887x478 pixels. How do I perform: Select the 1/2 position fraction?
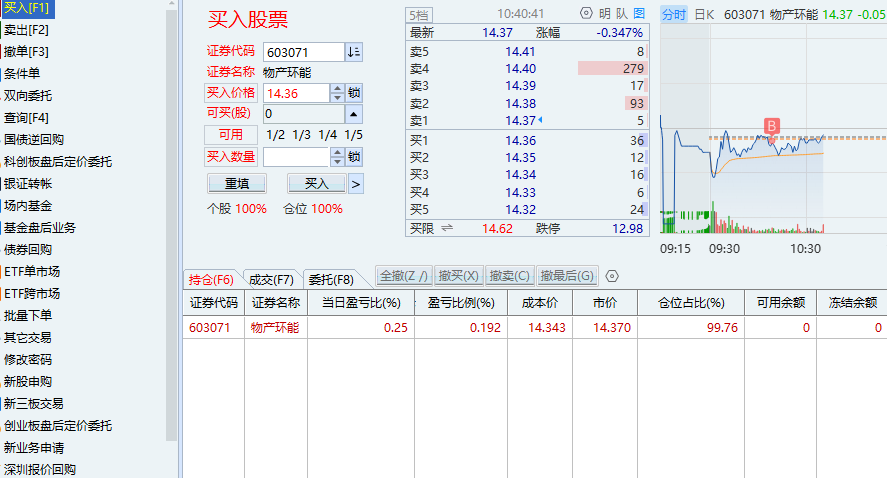click(275, 135)
